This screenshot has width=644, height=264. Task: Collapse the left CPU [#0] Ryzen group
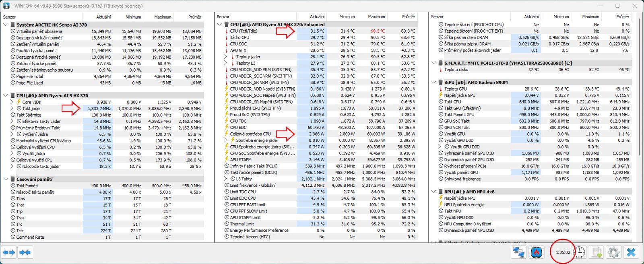[x=6, y=96]
